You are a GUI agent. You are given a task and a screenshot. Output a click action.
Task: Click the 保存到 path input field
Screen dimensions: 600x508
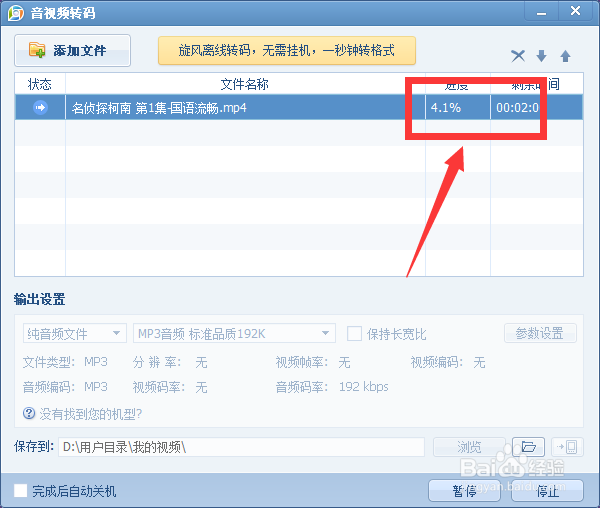point(241,447)
